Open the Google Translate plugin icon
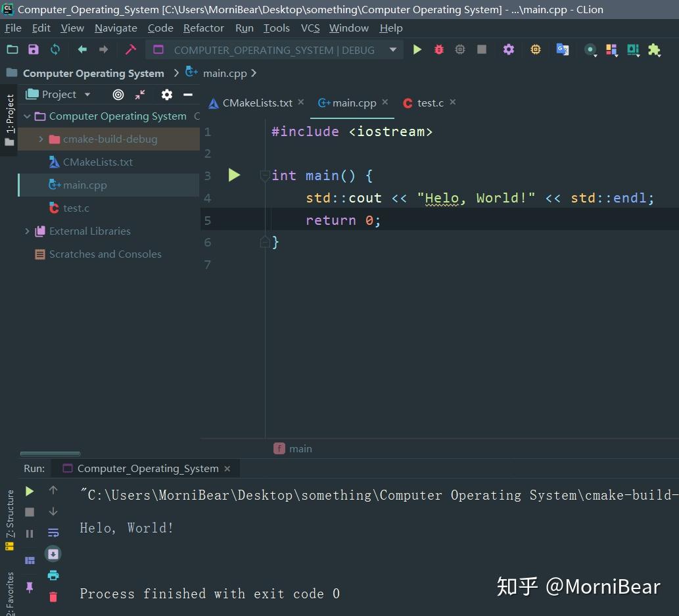The width and height of the screenshot is (679, 616). tap(562, 49)
